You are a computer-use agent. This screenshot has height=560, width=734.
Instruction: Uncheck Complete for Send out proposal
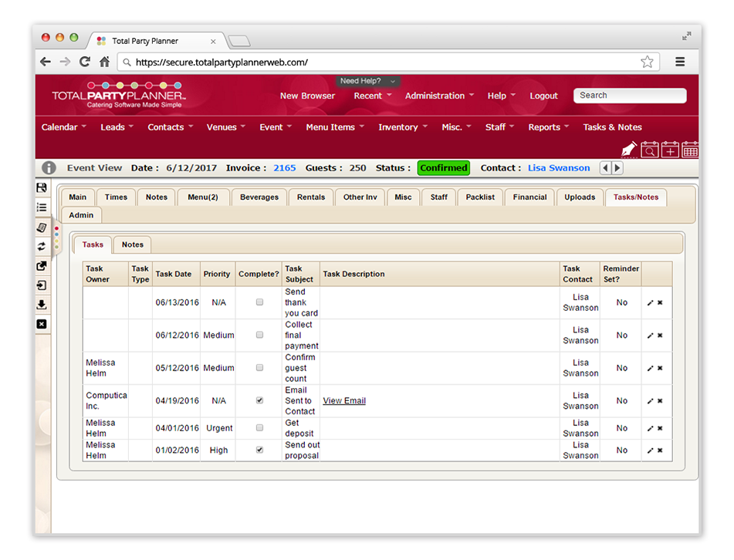259,450
